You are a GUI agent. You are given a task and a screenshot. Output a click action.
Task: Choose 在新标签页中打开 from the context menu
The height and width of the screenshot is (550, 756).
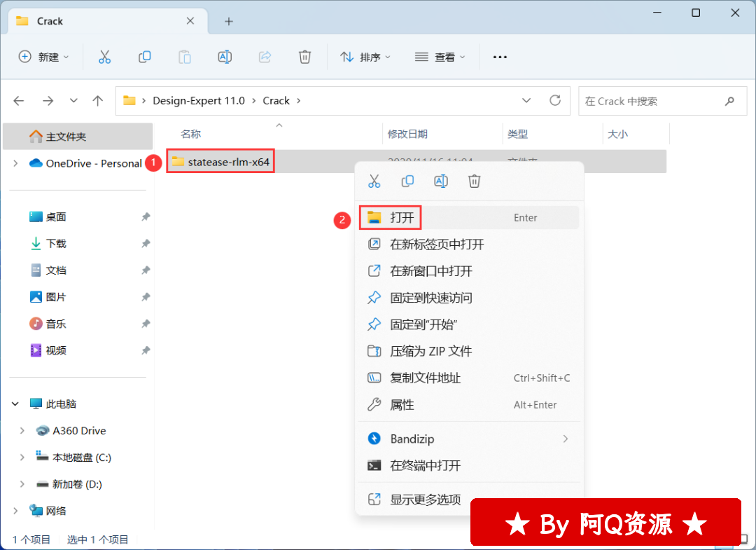(468, 244)
